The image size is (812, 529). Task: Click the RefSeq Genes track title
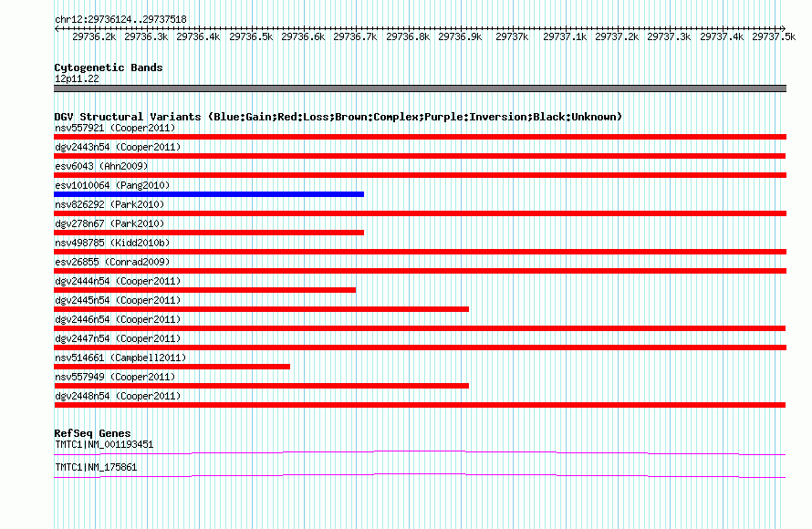(92, 433)
